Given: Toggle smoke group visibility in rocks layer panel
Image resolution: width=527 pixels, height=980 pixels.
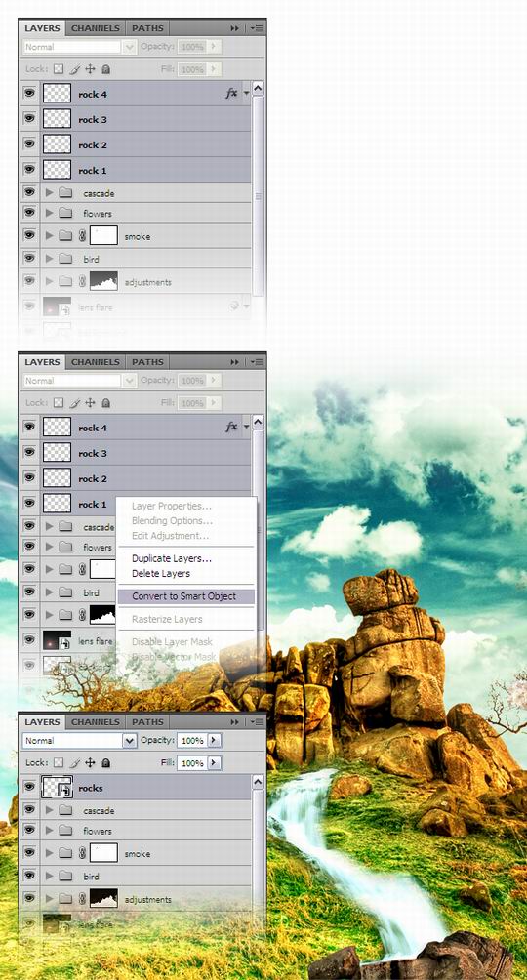Looking at the screenshot, I should (29, 852).
